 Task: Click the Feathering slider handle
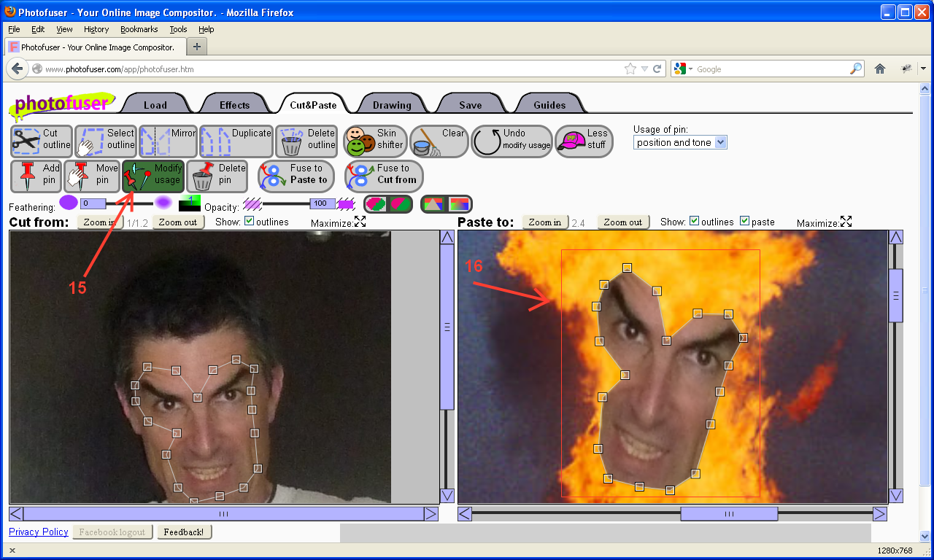pos(93,203)
